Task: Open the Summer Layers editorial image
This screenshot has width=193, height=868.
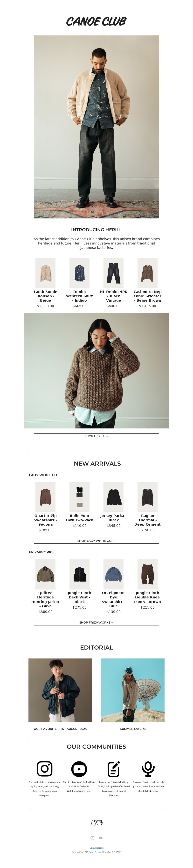Action: coord(133,690)
